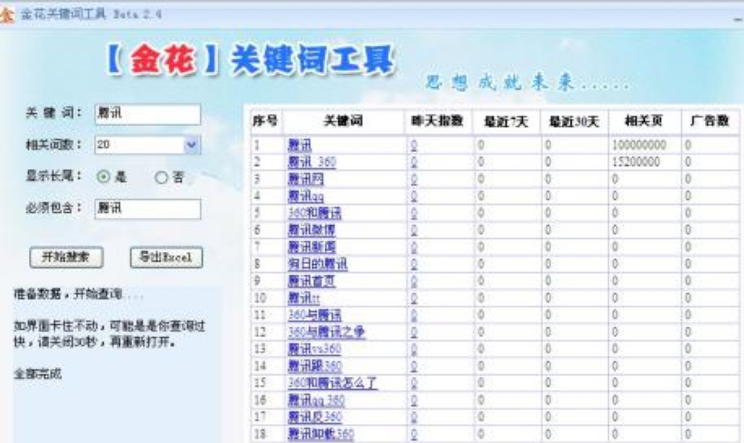Click the 相关页 column header
This screenshot has width=744, height=443.
pyautogui.click(x=644, y=121)
